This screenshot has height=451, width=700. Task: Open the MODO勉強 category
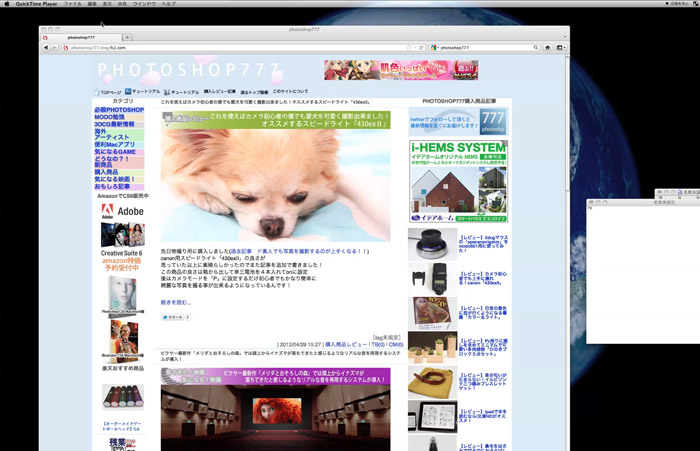pyautogui.click(x=119, y=117)
